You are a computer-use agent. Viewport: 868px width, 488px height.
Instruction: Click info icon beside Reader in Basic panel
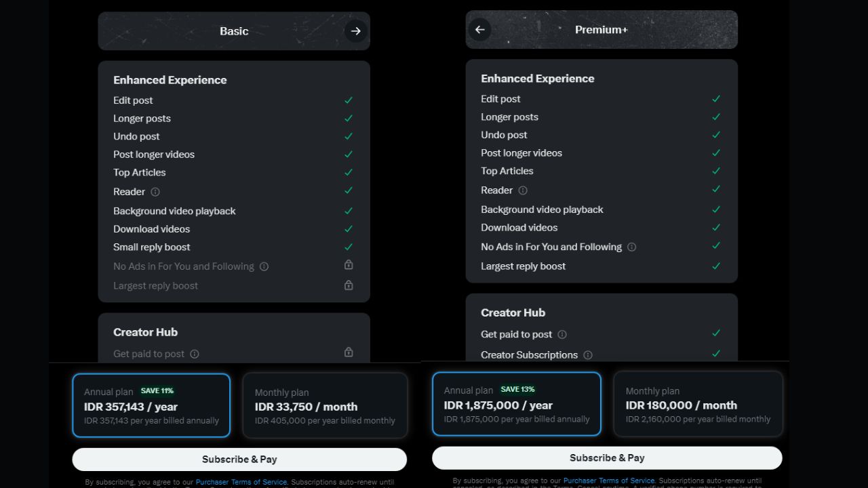(155, 192)
